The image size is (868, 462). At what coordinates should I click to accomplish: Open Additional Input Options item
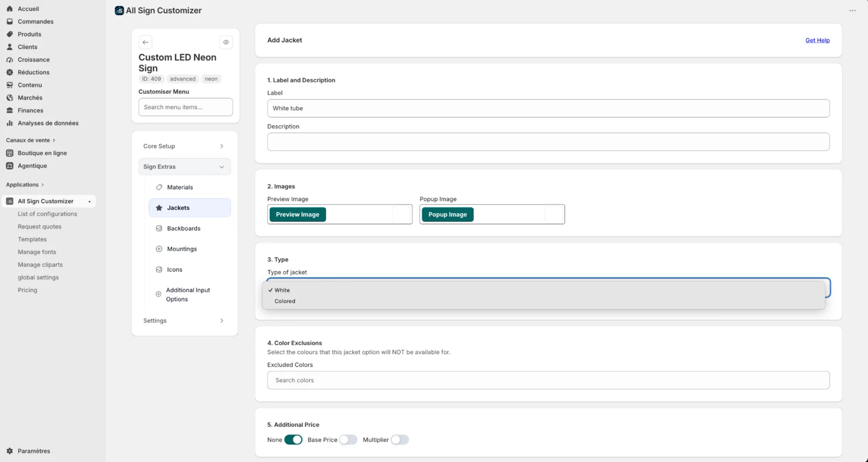tap(189, 295)
